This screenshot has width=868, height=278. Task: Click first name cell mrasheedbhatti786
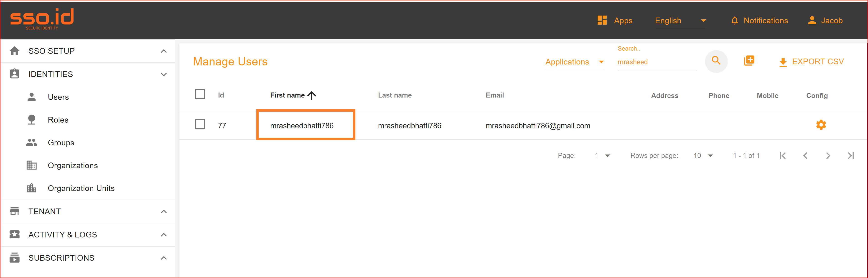click(302, 126)
